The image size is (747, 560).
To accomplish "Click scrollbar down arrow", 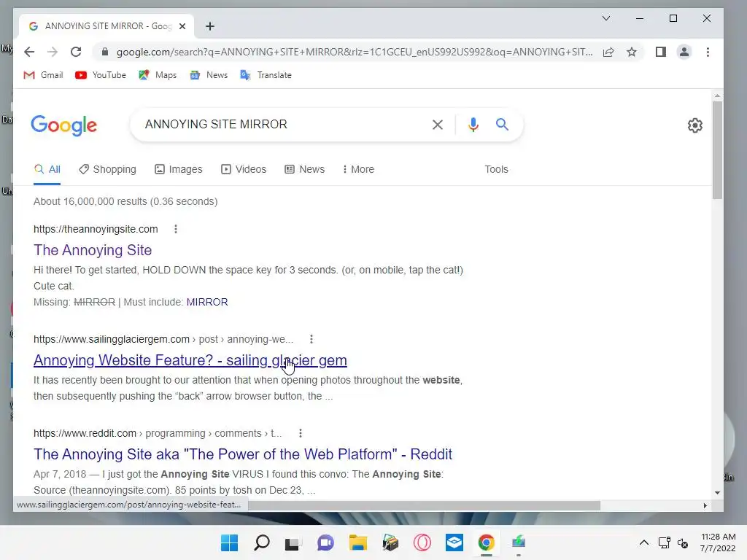I will tap(718, 493).
